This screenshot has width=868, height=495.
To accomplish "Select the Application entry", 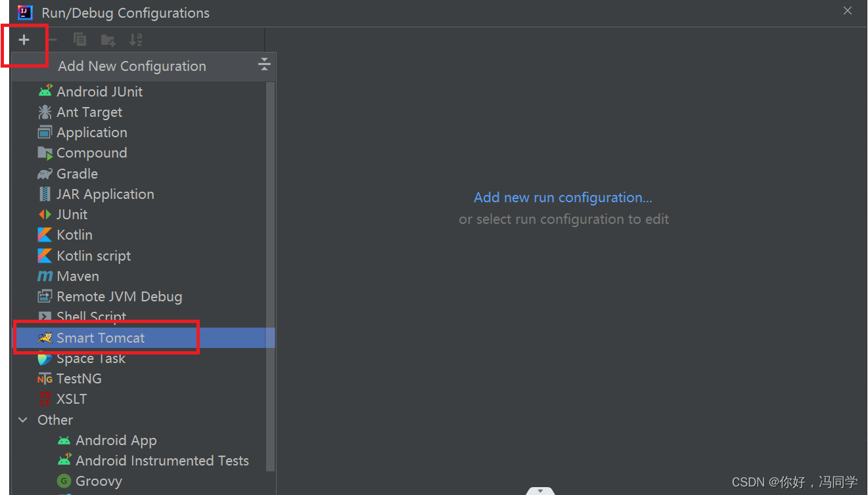I will pyautogui.click(x=143, y=133).
